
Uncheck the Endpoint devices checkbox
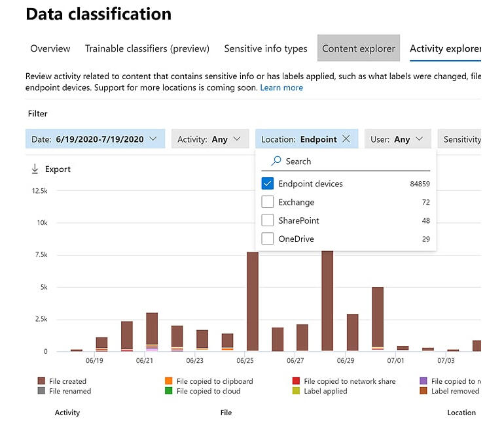[x=267, y=184]
